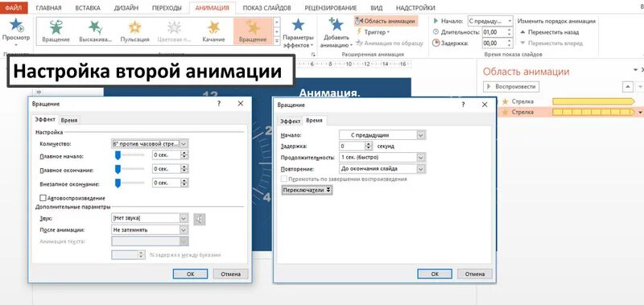
Task: Click ribbon Длительность field
Action: pyautogui.click(x=493, y=32)
